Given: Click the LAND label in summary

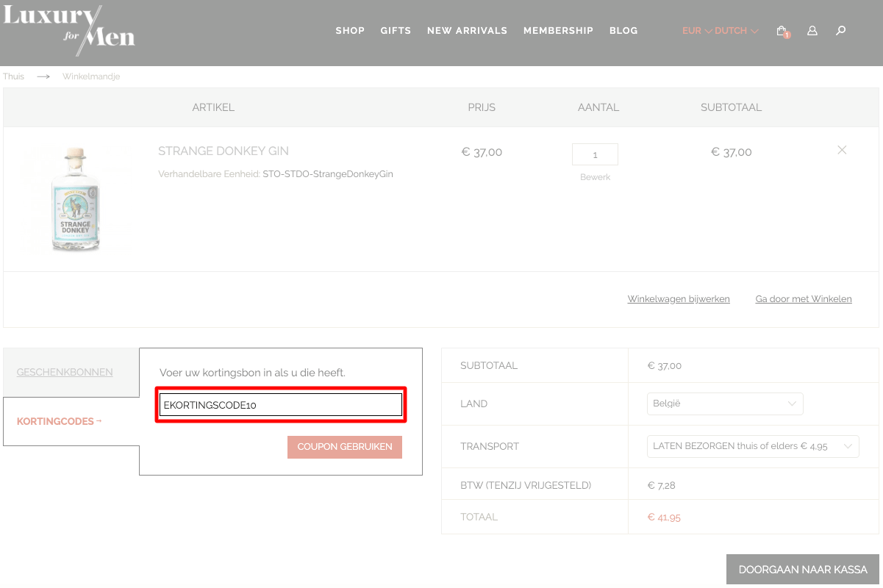Looking at the screenshot, I should (474, 404).
